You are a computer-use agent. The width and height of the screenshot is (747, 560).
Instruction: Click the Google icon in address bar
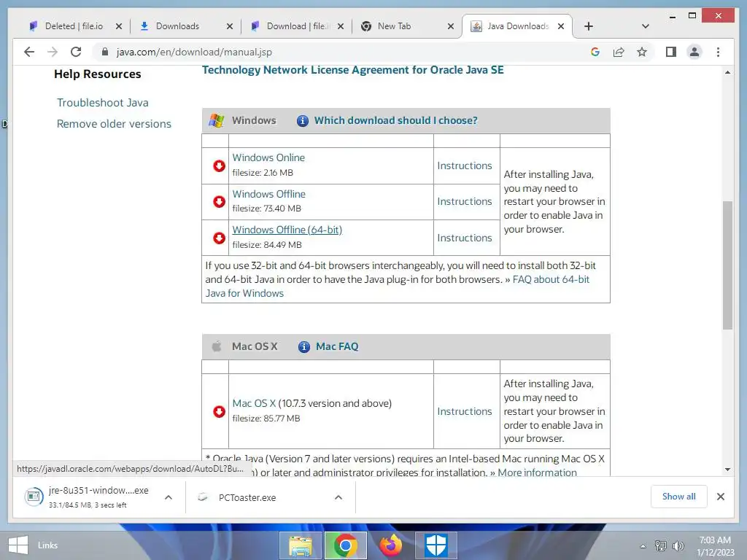tap(595, 52)
